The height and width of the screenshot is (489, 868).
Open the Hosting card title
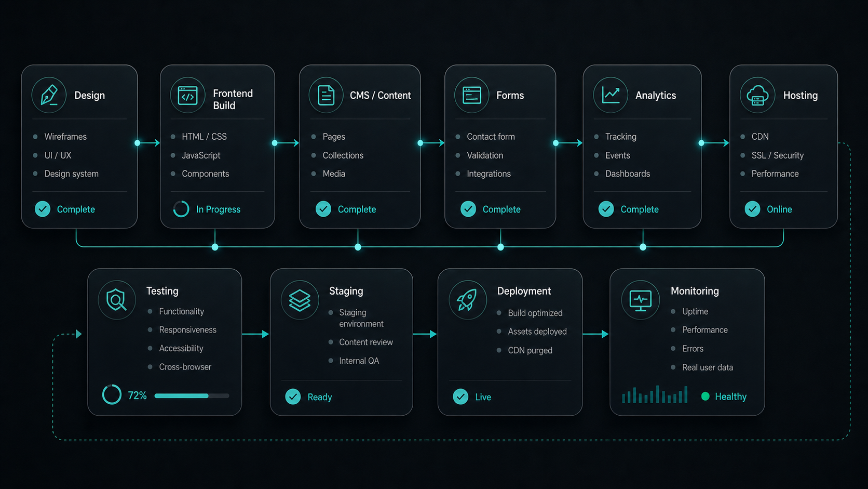[x=800, y=95]
